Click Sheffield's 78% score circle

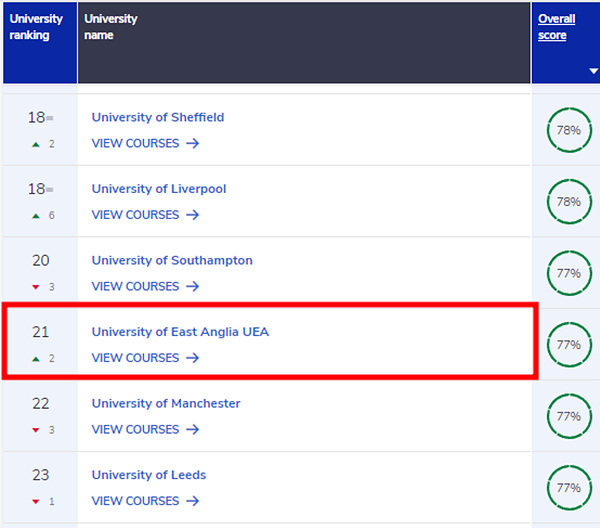pos(569,130)
